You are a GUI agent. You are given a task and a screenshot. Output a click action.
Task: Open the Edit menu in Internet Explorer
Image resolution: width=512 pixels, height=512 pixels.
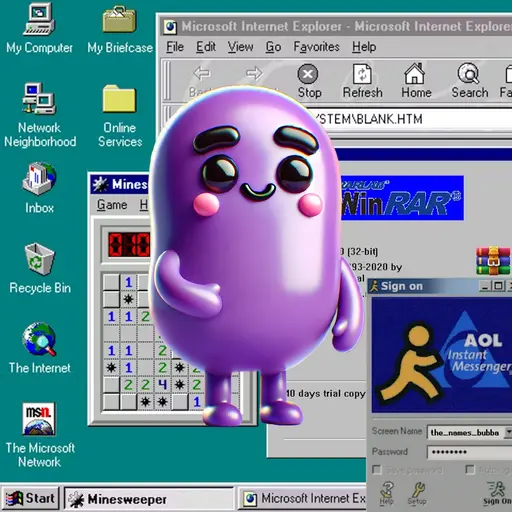(206, 47)
